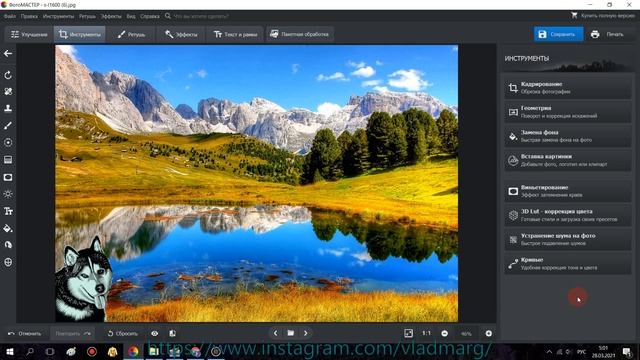This screenshot has width=640, height=360.
Task: Open the Кривые curves tool
Action: 568,263
